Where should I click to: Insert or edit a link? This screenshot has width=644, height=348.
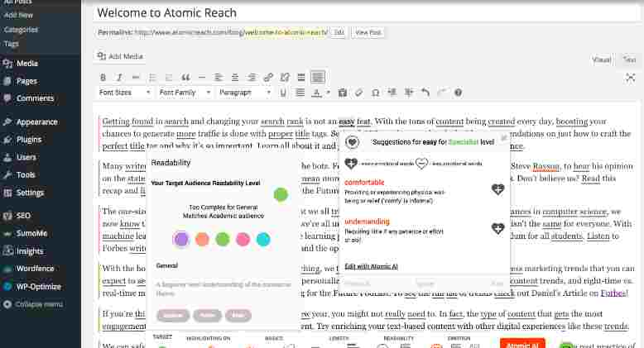tap(268, 77)
